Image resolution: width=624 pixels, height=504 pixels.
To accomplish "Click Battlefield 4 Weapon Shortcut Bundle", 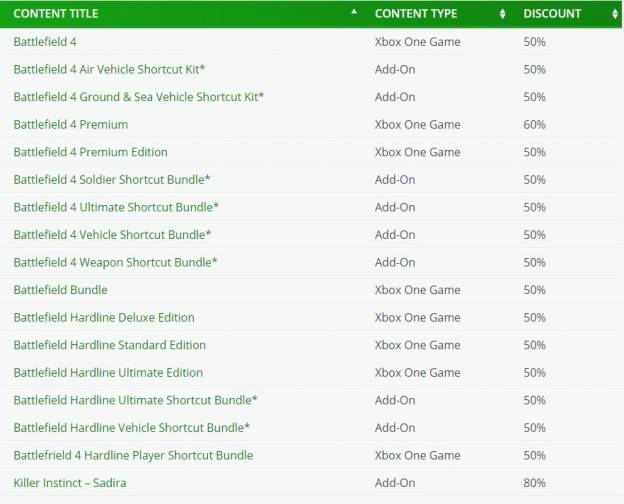I will coord(115,262).
